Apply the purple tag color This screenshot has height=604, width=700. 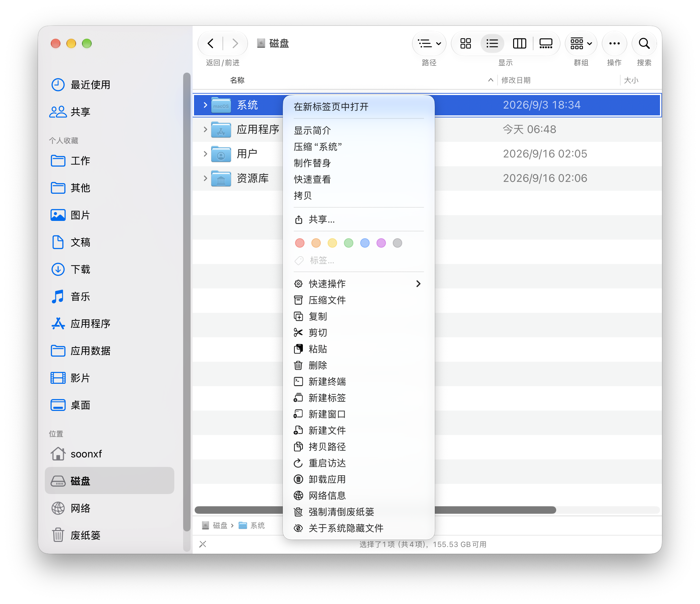[381, 243]
